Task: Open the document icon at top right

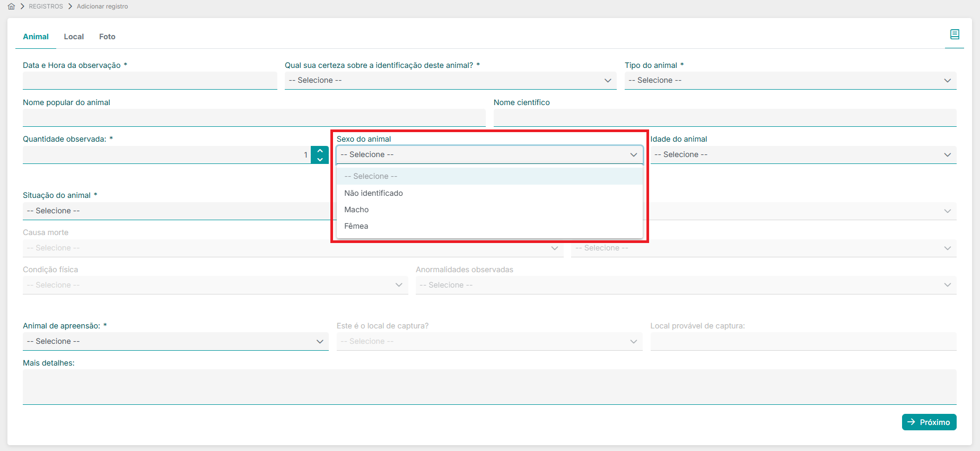Action: click(x=955, y=34)
